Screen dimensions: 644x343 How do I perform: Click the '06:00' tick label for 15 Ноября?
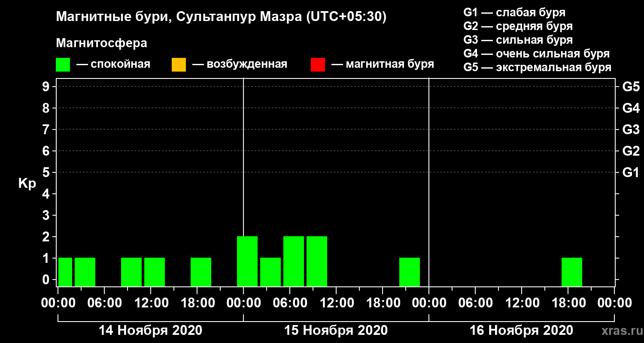tap(290, 303)
